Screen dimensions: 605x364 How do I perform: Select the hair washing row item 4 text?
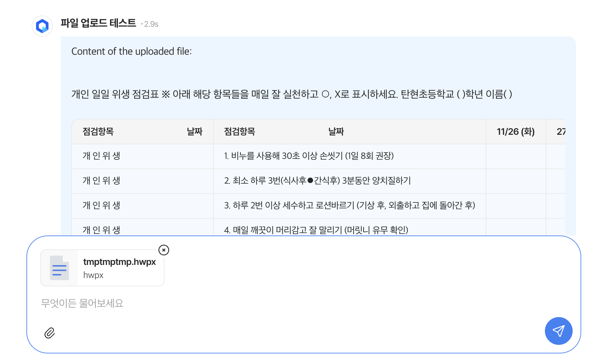click(316, 230)
